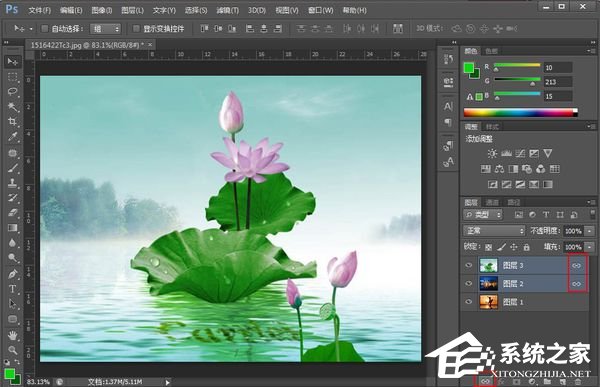Image resolution: width=600 pixels, height=387 pixels.
Task: Toggle lock position
Action: (514, 247)
